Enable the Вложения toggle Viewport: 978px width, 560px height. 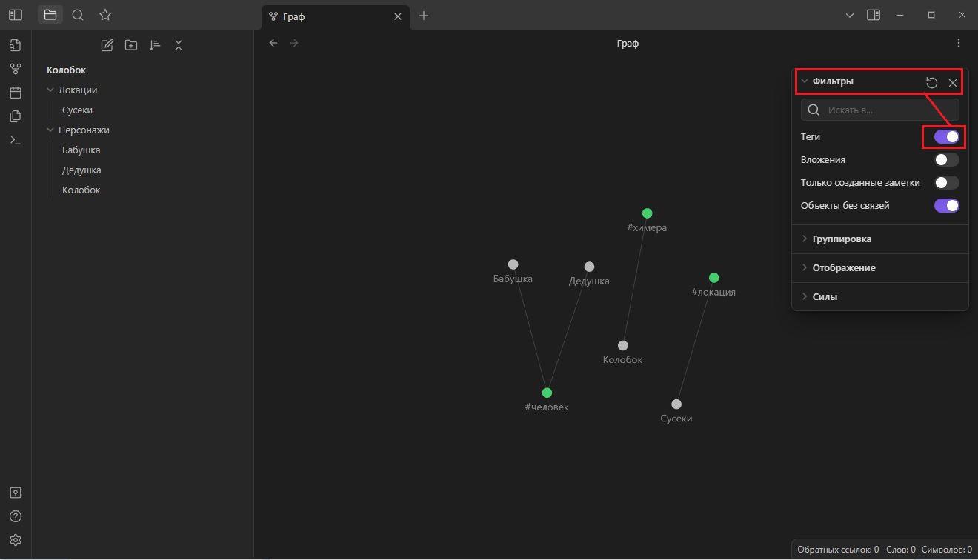click(947, 160)
